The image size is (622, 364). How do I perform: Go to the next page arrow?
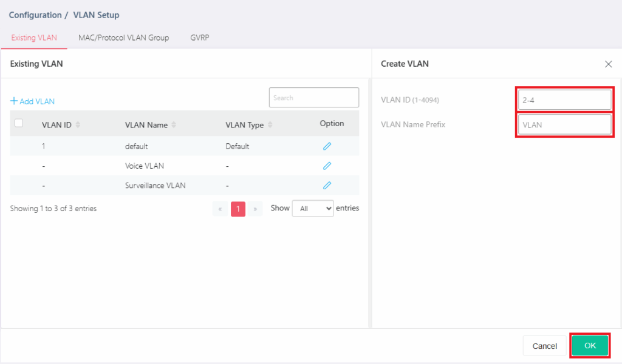[255, 209]
